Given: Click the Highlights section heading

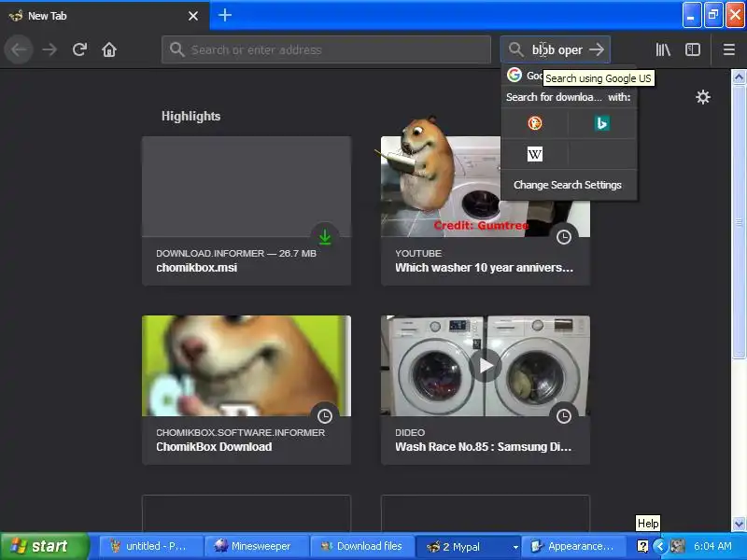Looking at the screenshot, I should point(191,116).
